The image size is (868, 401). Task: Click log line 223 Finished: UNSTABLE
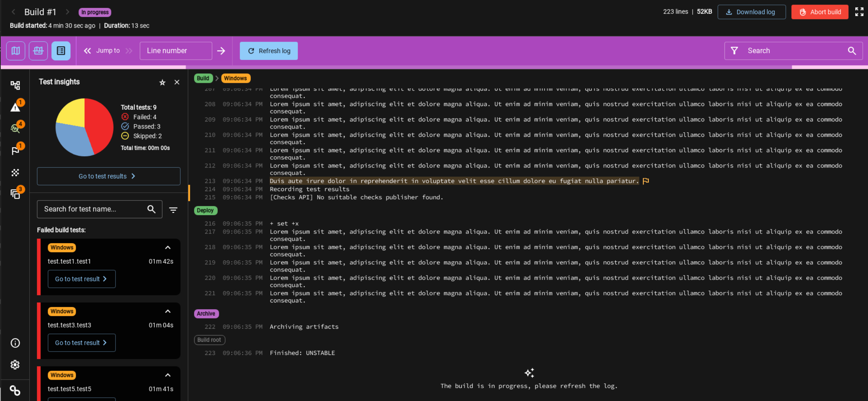(x=302, y=353)
